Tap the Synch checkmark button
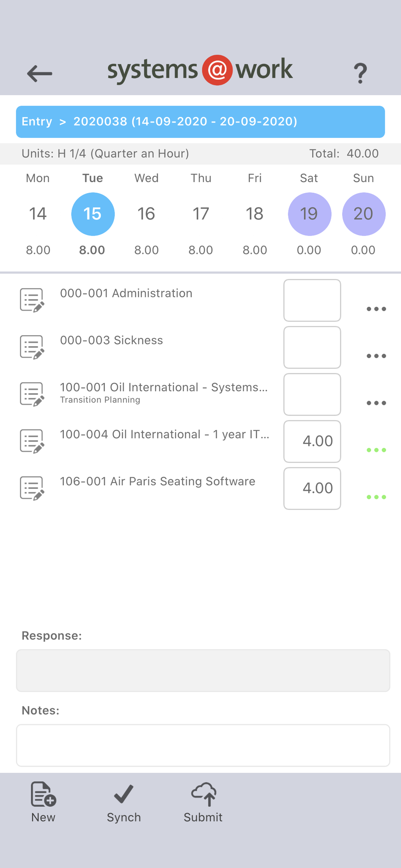This screenshot has height=868, width=401. click(x=124, y=803)
